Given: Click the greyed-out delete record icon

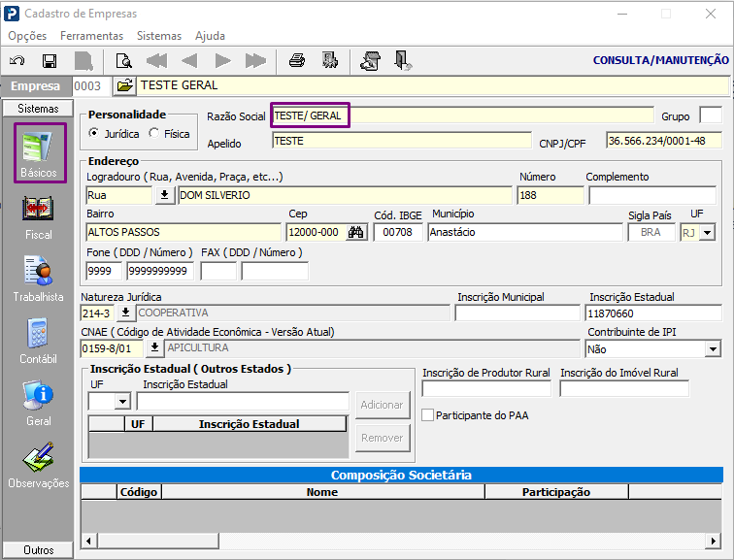Looking at the screenshot, I should (x=83, y=61).
